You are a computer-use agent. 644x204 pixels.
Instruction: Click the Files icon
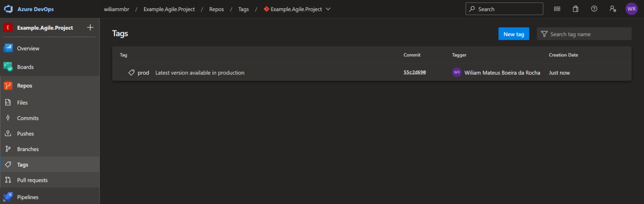[8, 103]
